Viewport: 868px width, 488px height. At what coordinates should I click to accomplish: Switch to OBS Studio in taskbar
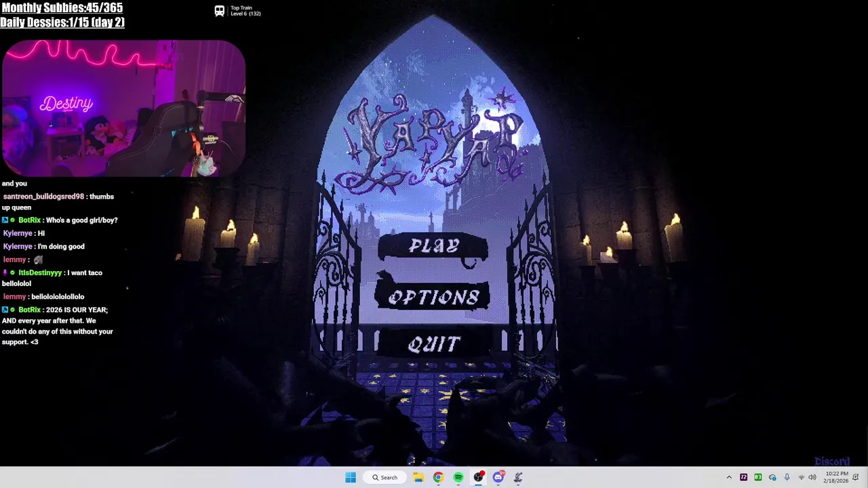coord(478,477)
